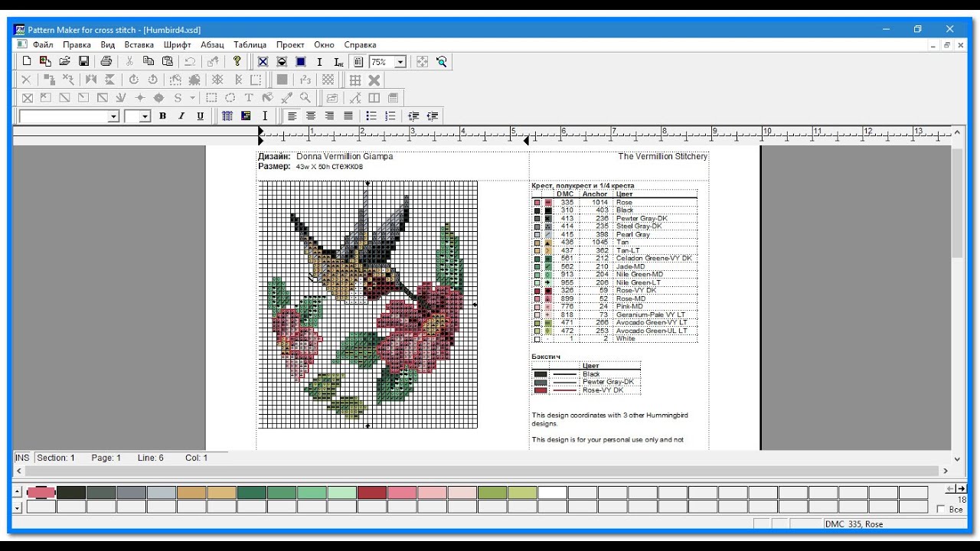Open an existing pattern file
The height and width of the screenshot is (551, 980).
pyautogui.click(x=65, y=61)
